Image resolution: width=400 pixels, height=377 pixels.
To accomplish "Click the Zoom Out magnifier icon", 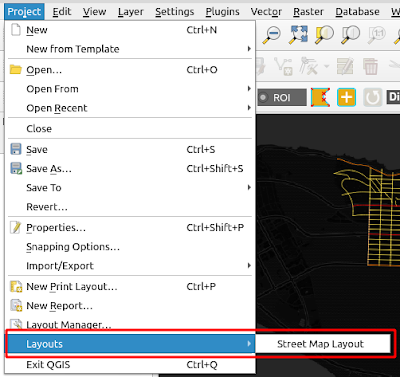I will [x=272, y=34].
